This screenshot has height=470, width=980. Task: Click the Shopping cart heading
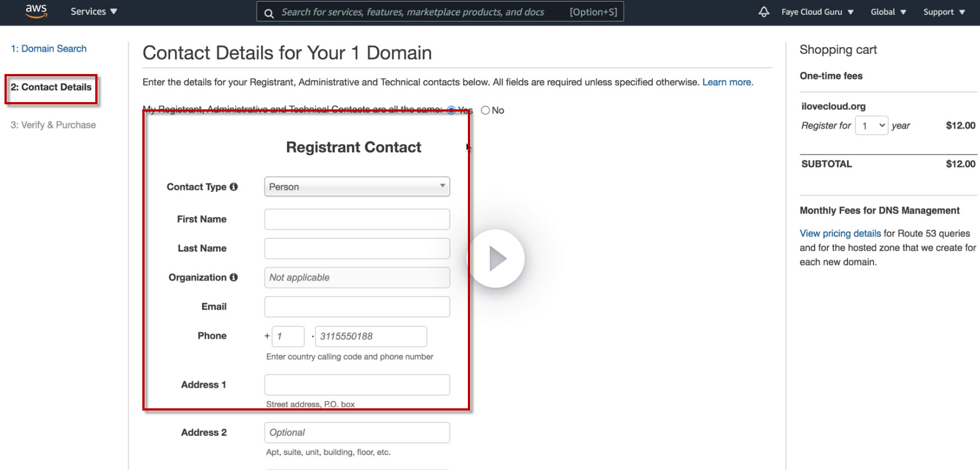click(838, 50)
